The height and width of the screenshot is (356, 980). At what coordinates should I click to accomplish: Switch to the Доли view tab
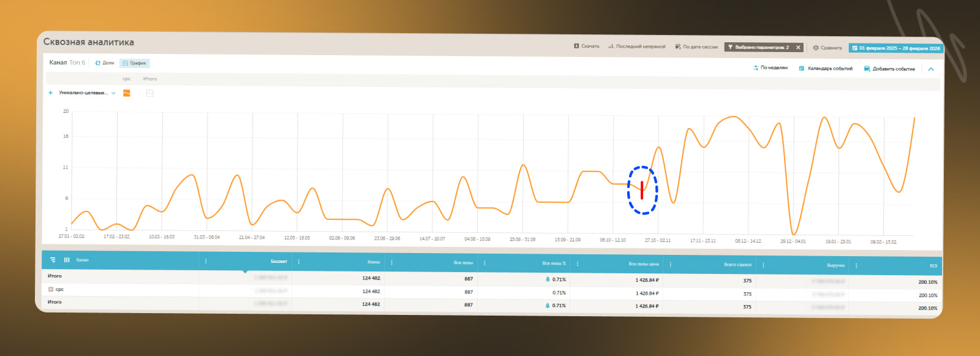pos(105,62)
